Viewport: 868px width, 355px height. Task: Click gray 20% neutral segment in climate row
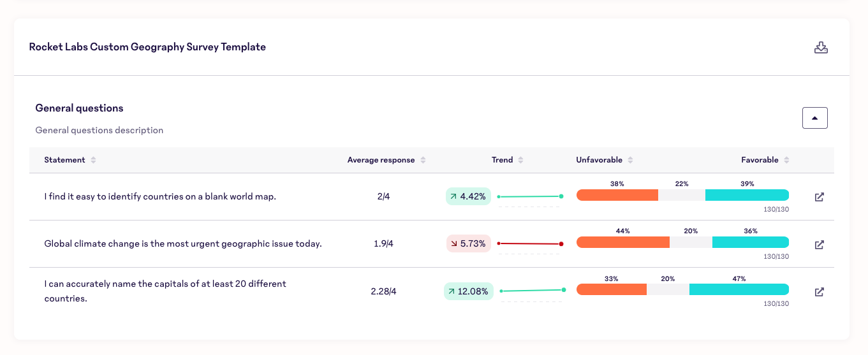(691, 242)
